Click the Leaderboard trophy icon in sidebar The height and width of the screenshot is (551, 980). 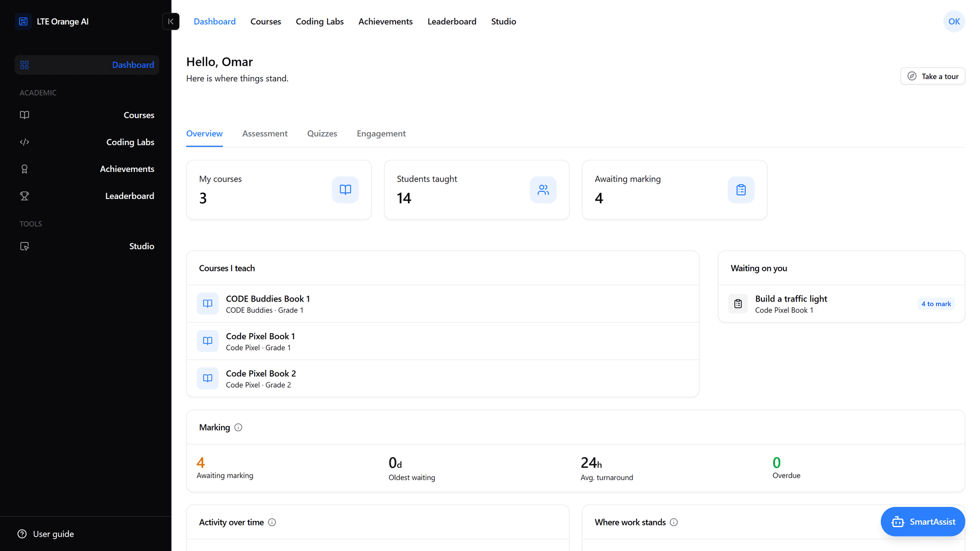(x=24, y=196)
